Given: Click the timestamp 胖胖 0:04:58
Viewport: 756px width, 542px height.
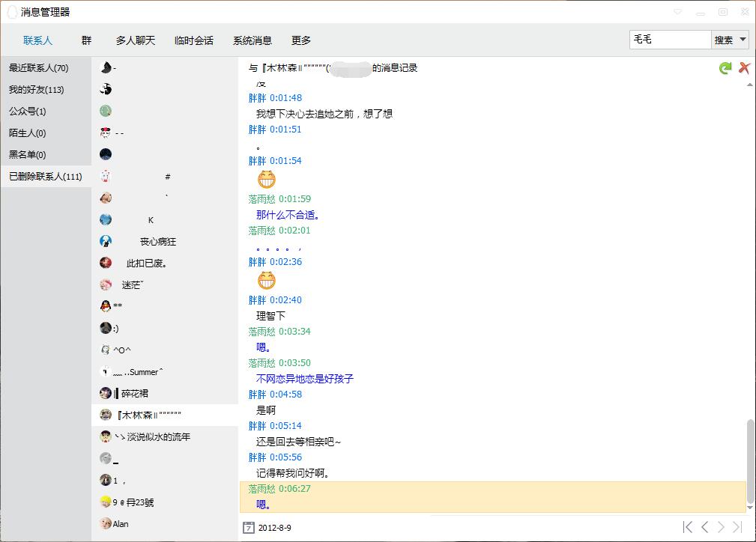Looking at the screenshot, I should pyautogui.click(x=275, y=395).
